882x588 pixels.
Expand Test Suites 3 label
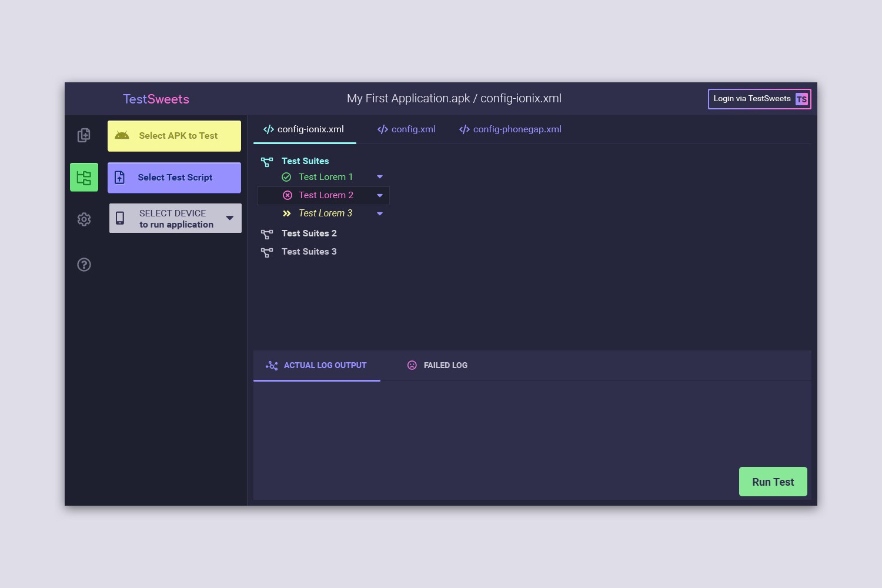click(309, 252)
